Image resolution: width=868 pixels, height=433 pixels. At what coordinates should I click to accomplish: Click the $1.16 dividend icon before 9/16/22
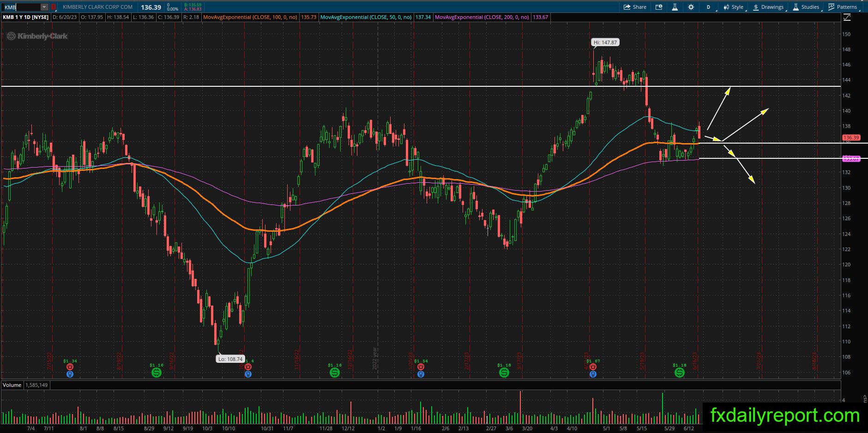[x=157, y=372]
